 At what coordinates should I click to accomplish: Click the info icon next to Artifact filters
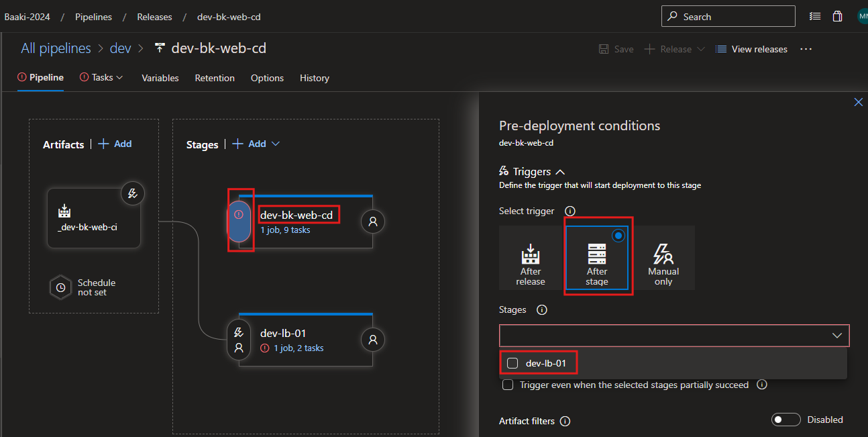(x=565, y=422)
